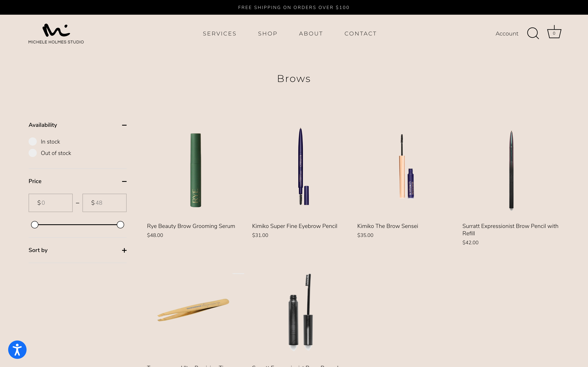The height and width of the screenshot is (367, 588).
Task: Collapse the Price filter section
Action: pyautogui.click(x=124, y=181)
